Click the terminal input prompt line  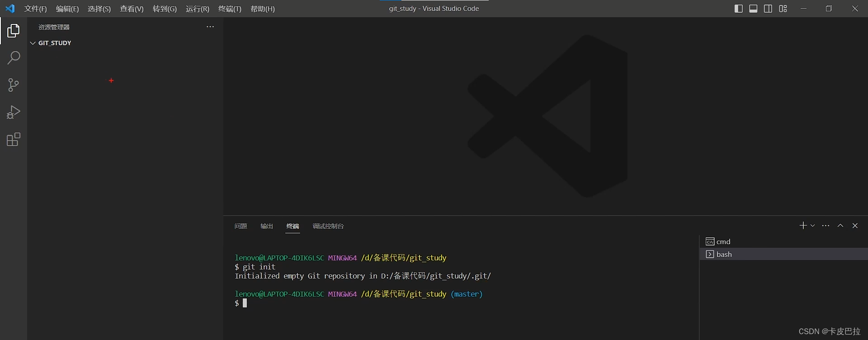coord(241,303)
